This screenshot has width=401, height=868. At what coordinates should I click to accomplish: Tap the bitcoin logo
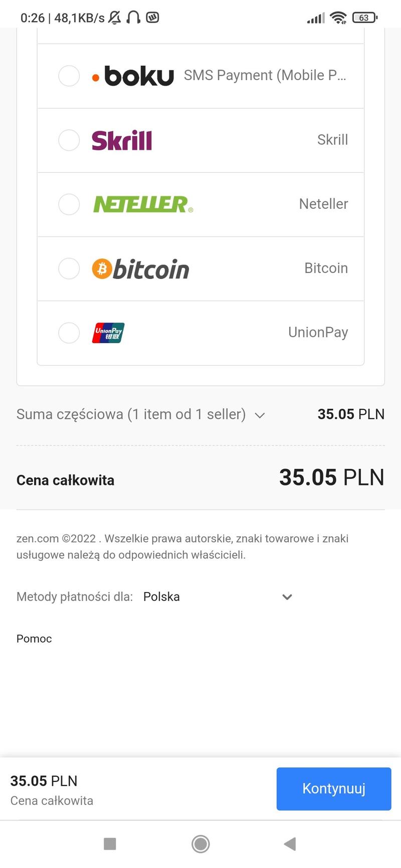pos(140,269)
